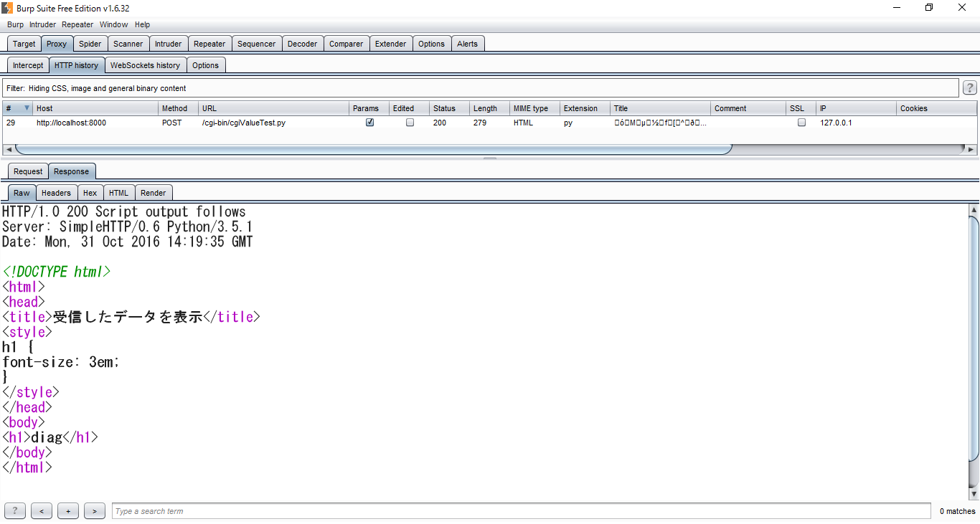Sort history by Host column header
Viewport: 980px width, 524px height.
[x=95, y=108]
